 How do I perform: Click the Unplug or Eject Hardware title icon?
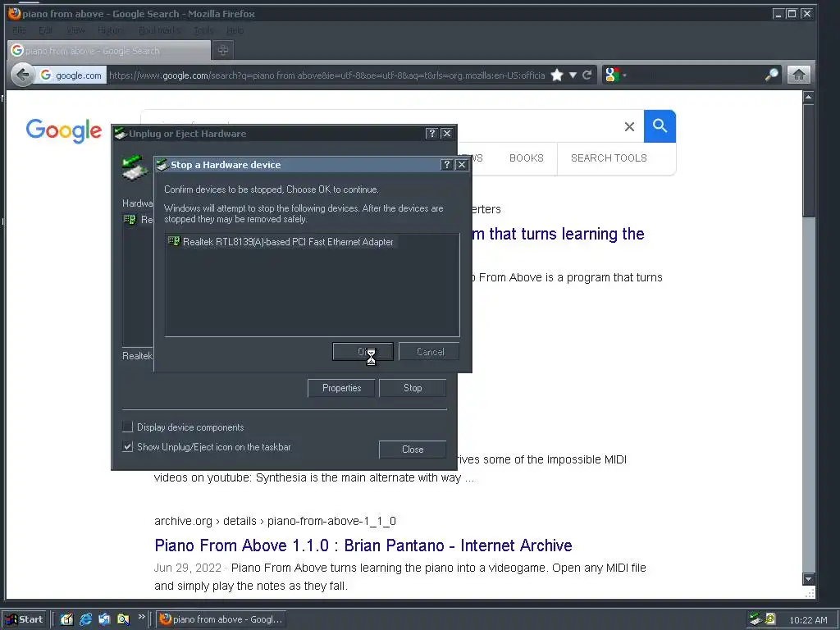(121, 134)
